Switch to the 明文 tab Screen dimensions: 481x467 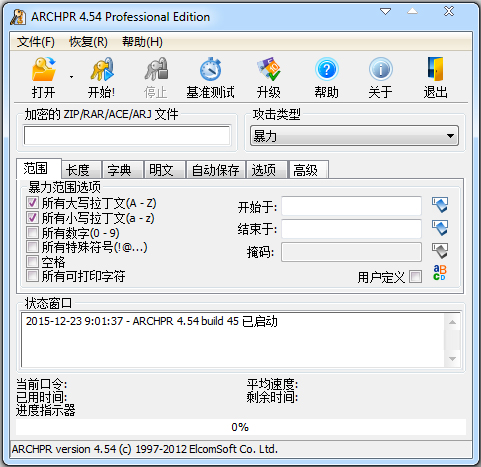tap(165, 170)
